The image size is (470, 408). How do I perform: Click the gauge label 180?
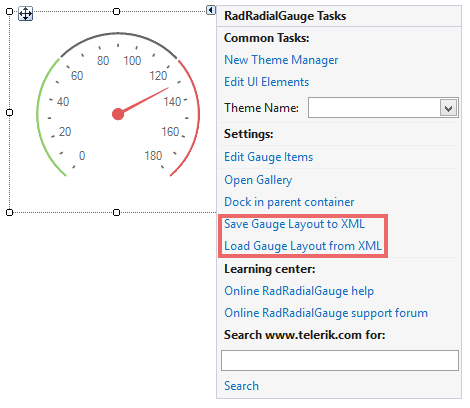click(x=153, y=156)
